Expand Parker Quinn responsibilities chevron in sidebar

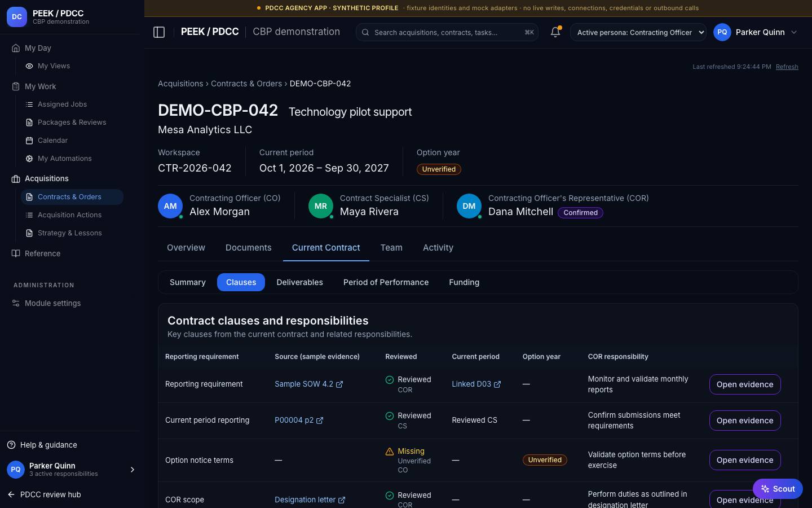133,470
